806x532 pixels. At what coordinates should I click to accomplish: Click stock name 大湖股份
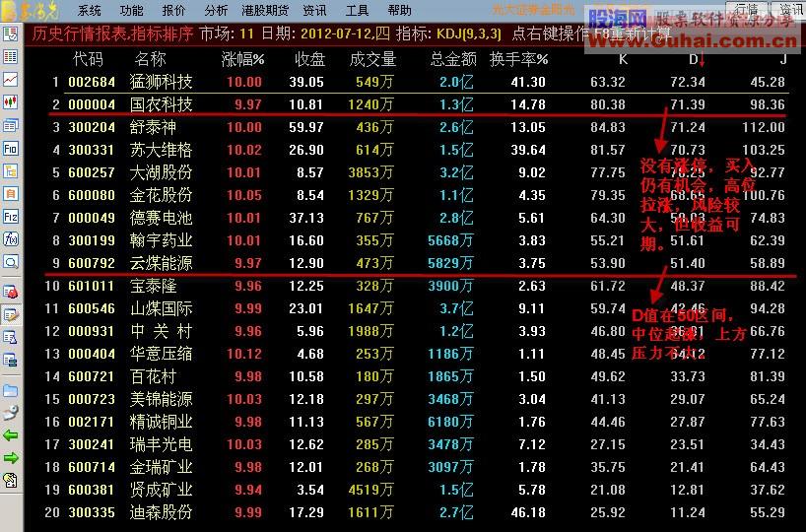[x=161, y=172]
